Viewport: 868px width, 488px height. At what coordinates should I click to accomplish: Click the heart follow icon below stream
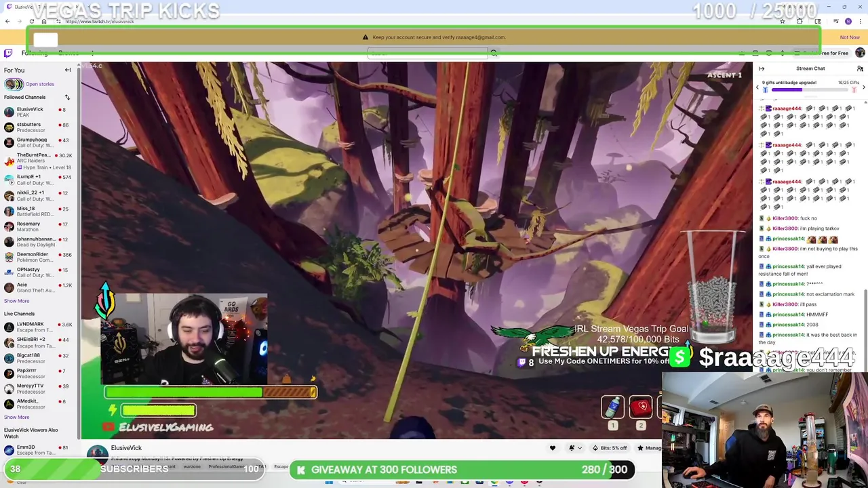[553, 448]
